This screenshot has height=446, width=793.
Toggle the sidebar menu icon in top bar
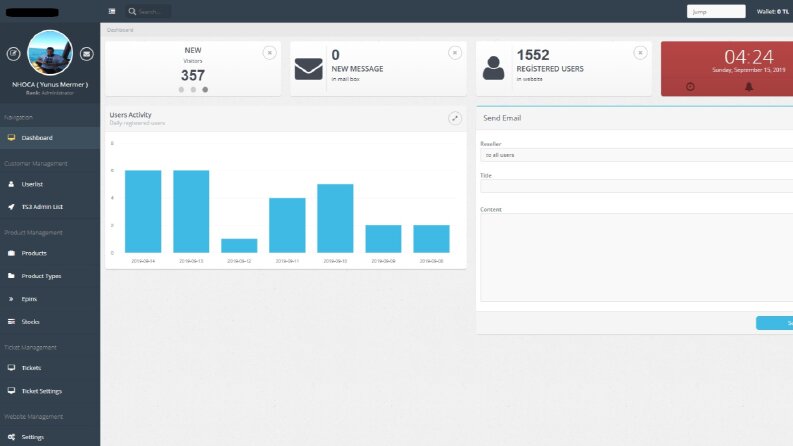pos(112,11)
